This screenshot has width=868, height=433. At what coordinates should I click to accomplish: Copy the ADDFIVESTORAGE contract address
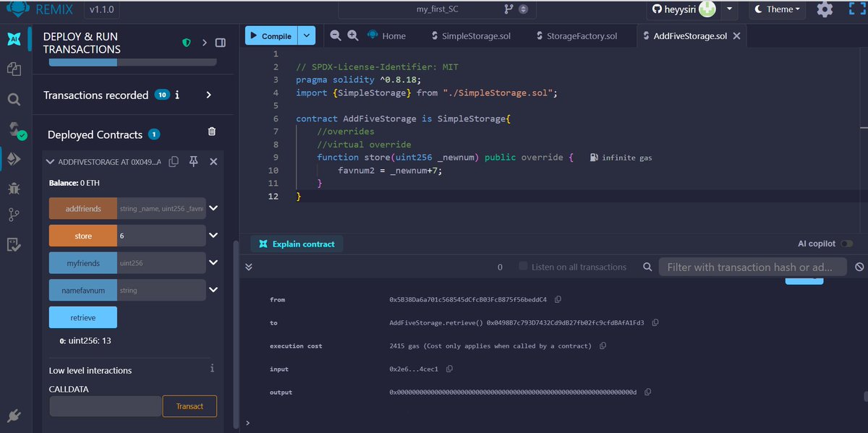click(174, 162)
